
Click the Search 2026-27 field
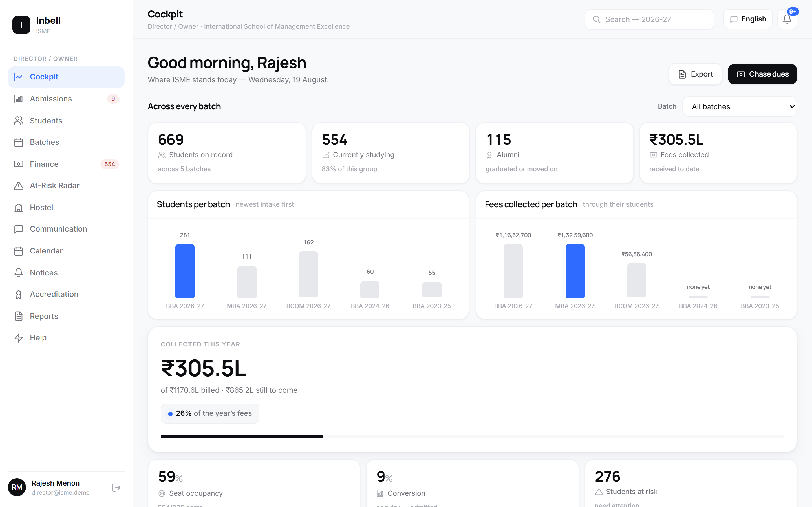click(x=649, y=19)
